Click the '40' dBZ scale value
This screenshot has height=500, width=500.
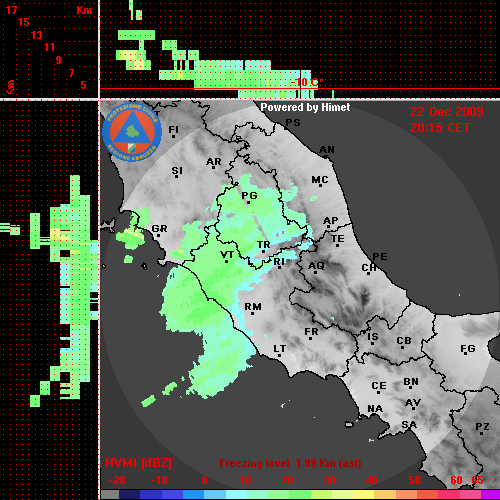(372, 480)
